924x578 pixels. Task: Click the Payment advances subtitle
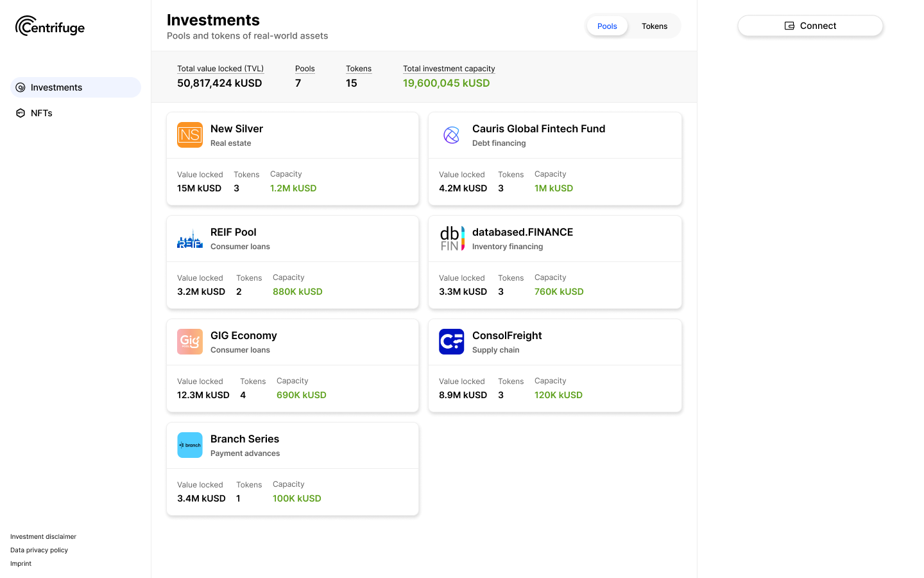point(245,453)
